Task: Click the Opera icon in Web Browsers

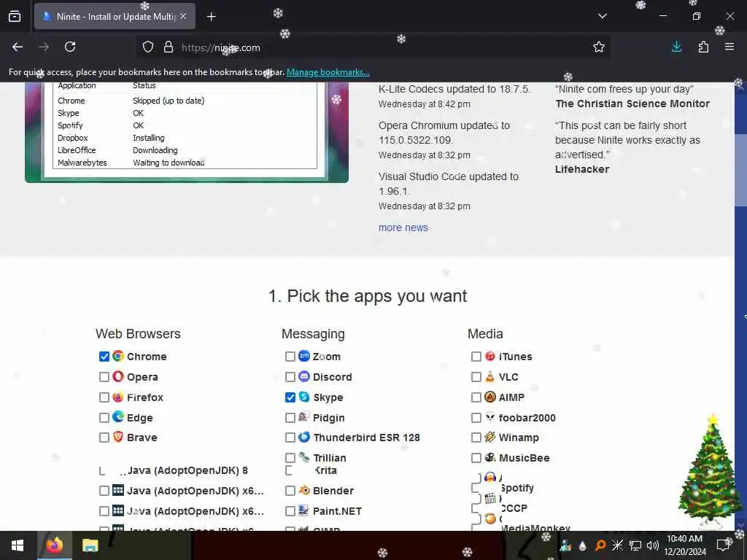Action: coord(118,377)
